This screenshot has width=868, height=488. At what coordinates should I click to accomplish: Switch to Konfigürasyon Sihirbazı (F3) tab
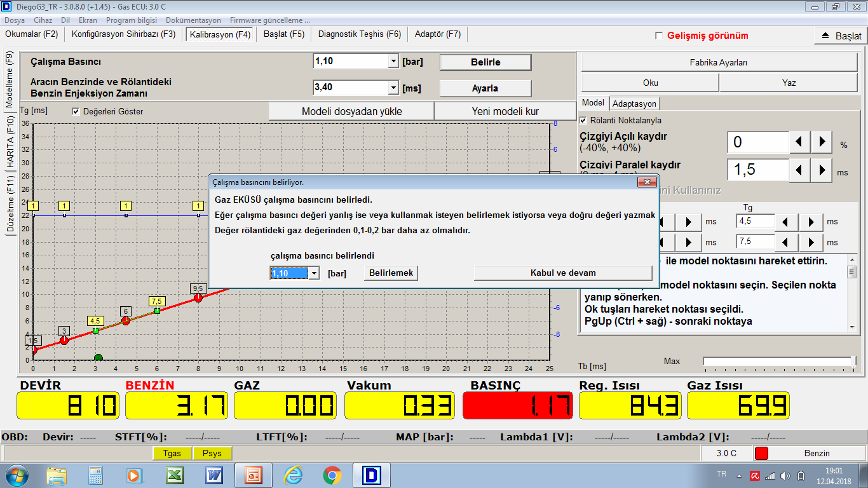(x=124, y=34)
